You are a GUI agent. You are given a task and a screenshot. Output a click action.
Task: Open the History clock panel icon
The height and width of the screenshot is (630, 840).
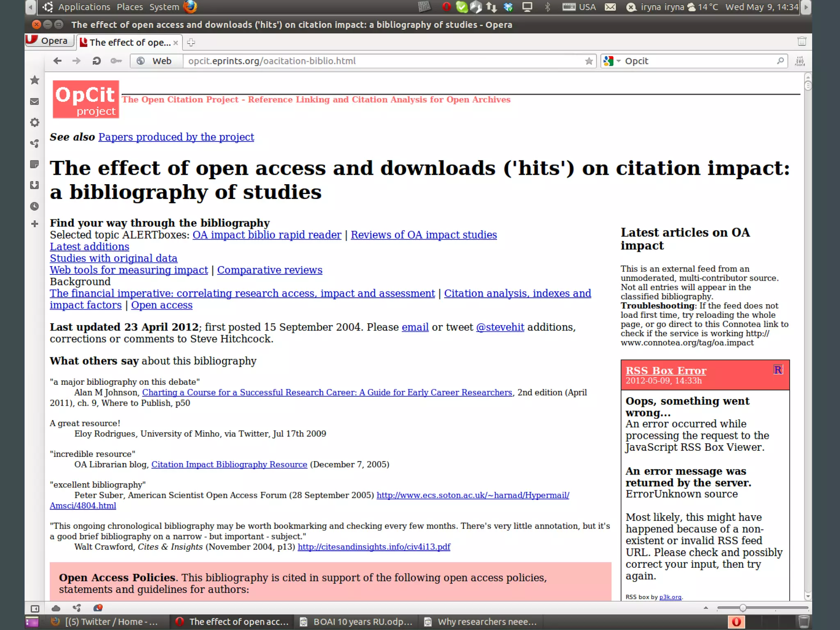[35, 206]
